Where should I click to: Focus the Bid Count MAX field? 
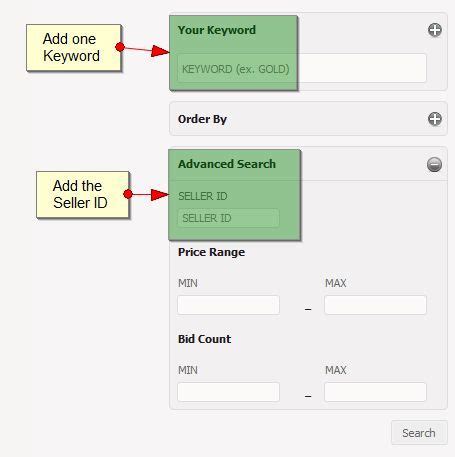[375, 392]
